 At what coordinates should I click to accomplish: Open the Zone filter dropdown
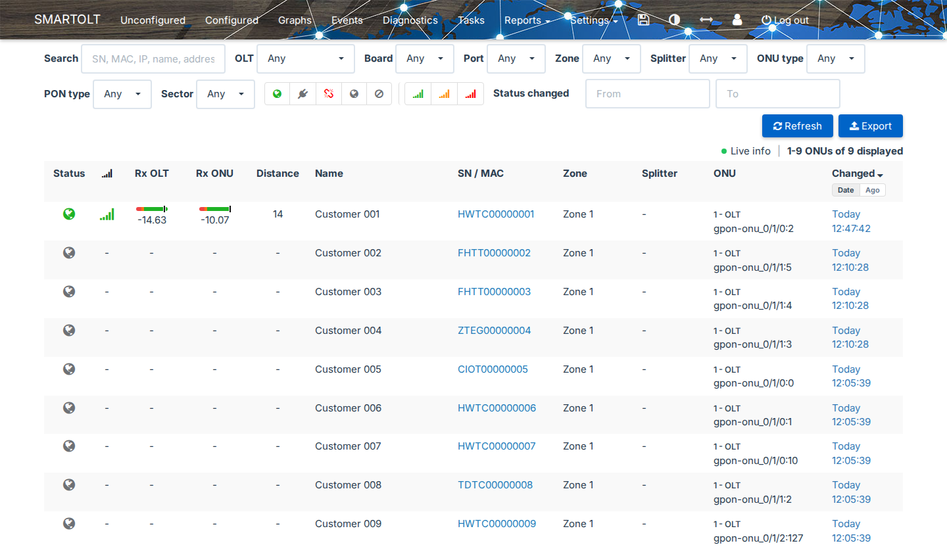pyautogui.click(x=612, y=58)
